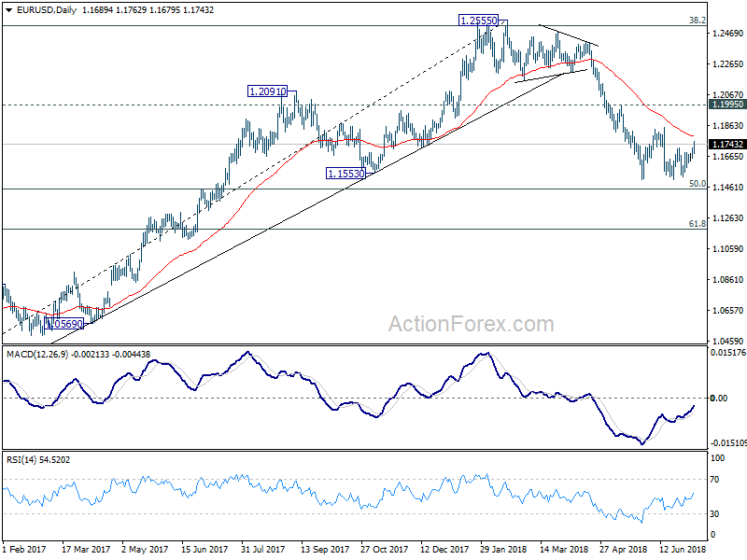Viewport: 747px width, 560px height.
Task: Click the RSI 100 axis label
Action: 716,458
